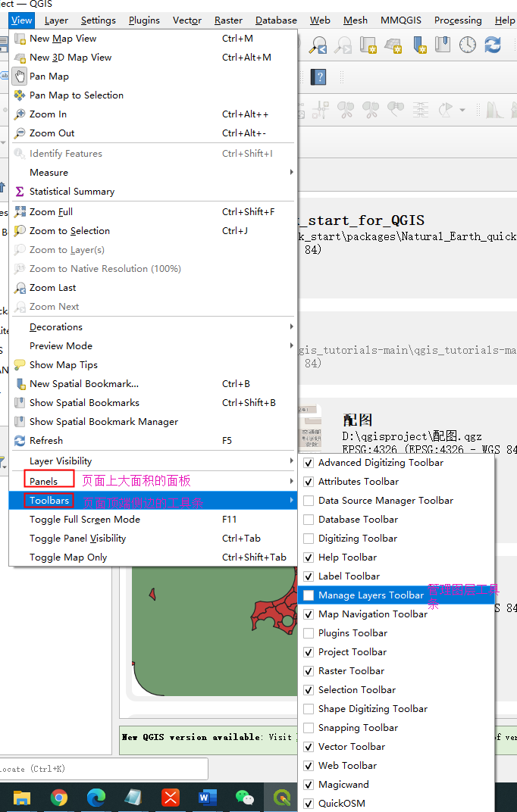Select the Pan Map hand icon

(x=20, y=77)
